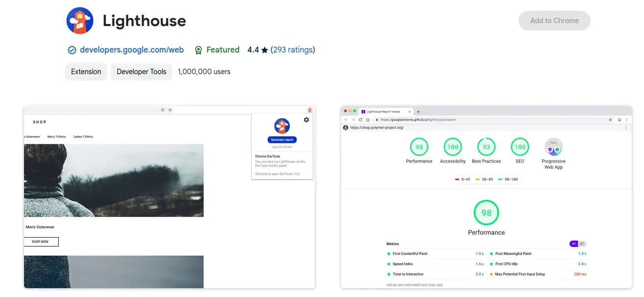Click the verified publisher checkmark badge

pyautogui.click(x=72, y=50)
